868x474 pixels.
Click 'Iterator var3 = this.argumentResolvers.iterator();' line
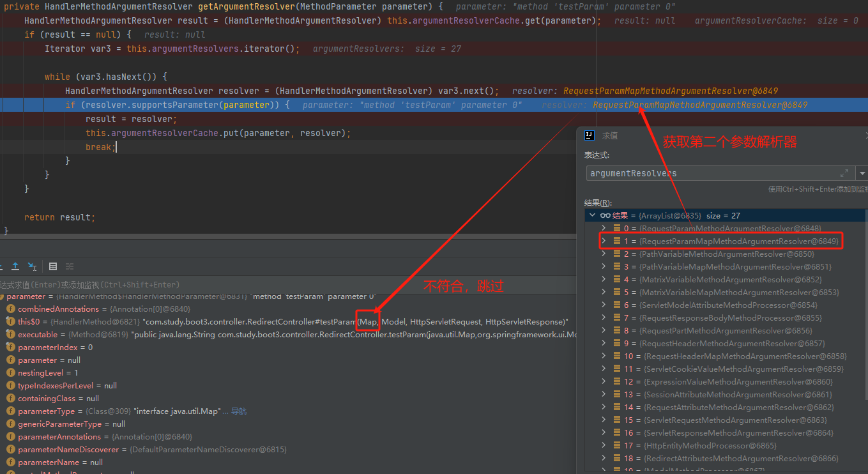[172, 49]
